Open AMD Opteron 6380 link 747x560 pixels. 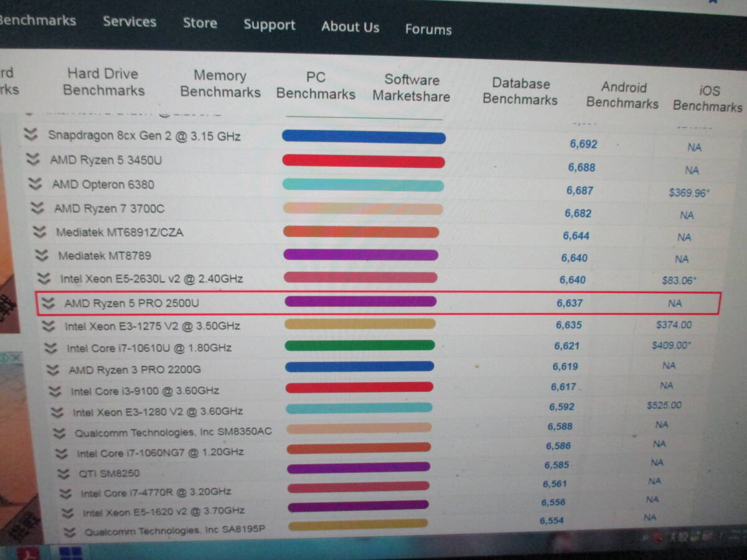coord(103,184)
